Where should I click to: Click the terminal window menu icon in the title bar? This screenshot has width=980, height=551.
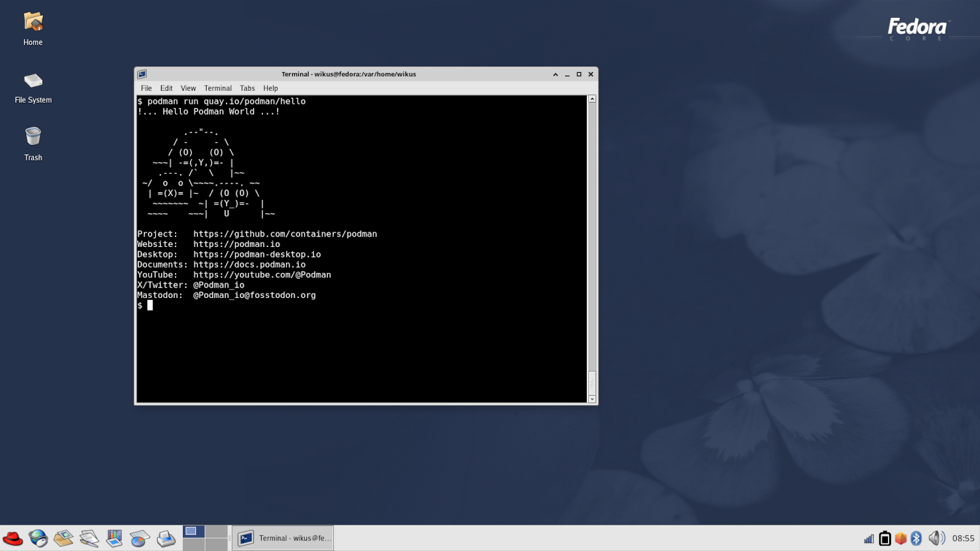[x=142, y=74]
